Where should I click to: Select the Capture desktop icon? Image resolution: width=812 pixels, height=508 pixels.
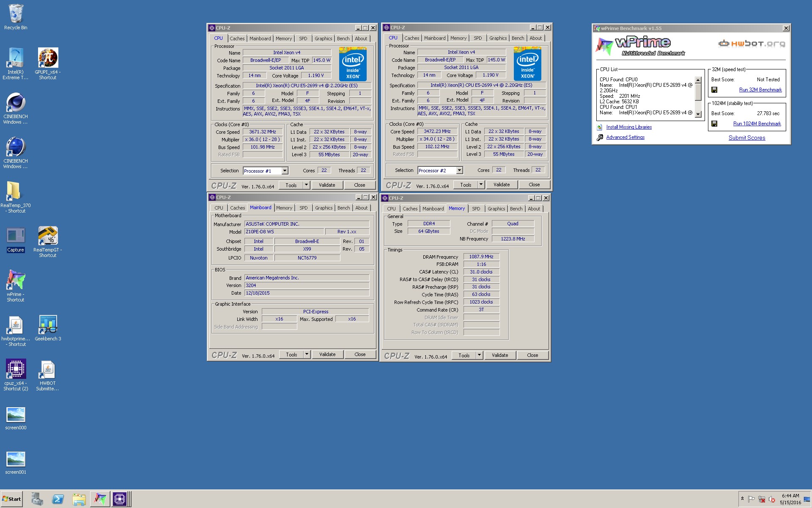coord(16,240)
